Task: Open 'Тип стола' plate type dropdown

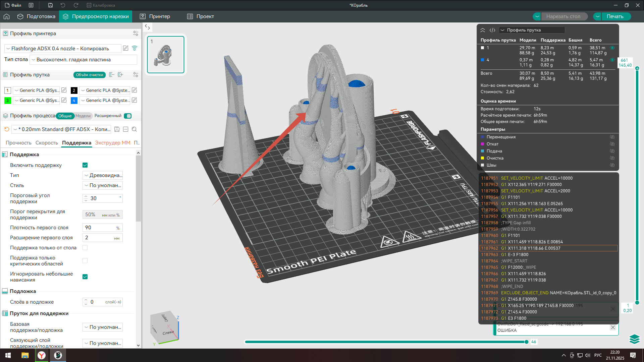Action: [x=84, y=60]
